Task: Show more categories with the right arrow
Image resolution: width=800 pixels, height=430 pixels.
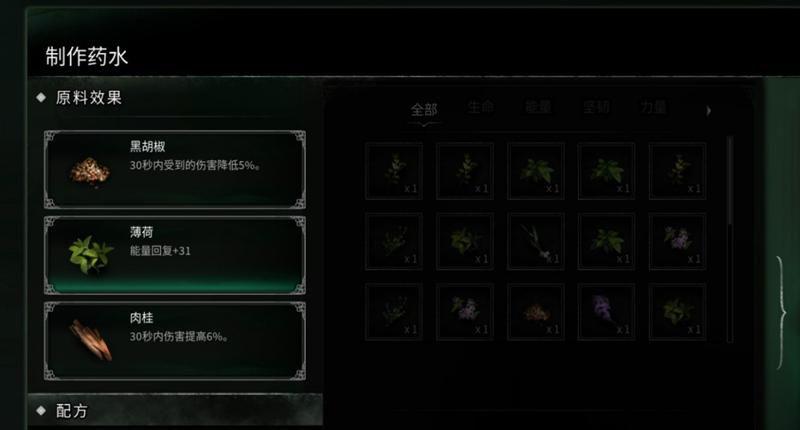Action: [708, 110]
